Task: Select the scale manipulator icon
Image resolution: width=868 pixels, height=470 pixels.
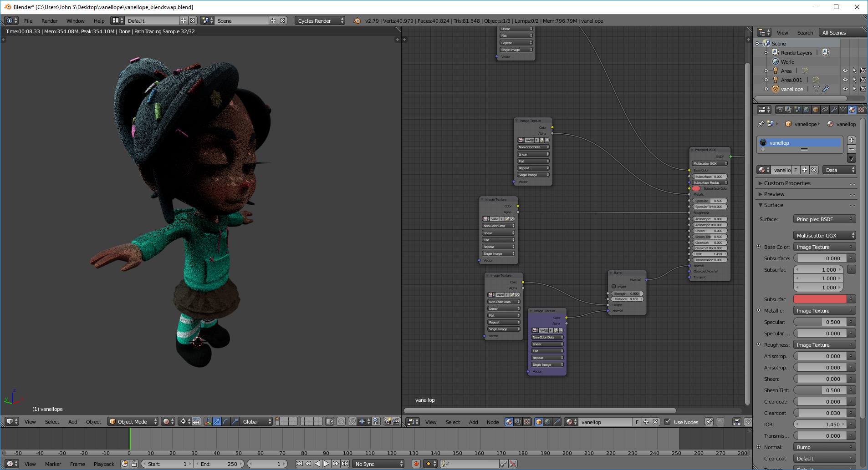Action: [x=235, y=422]
